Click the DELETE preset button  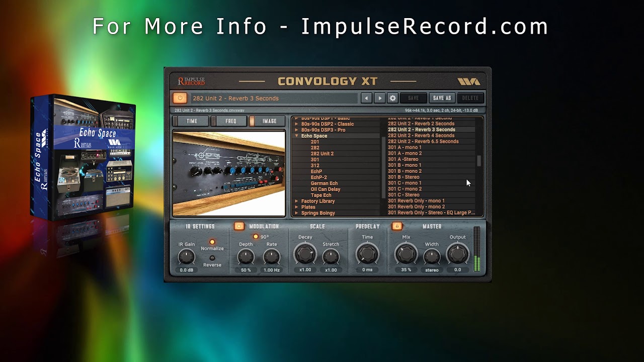(x=470, y=98)
